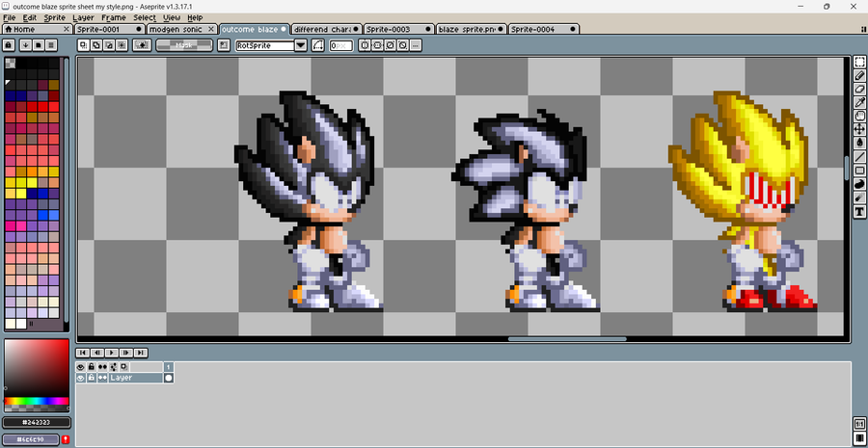Open the Help menu
This screenshot has width=868, height=448.
[x=195, y=17]
